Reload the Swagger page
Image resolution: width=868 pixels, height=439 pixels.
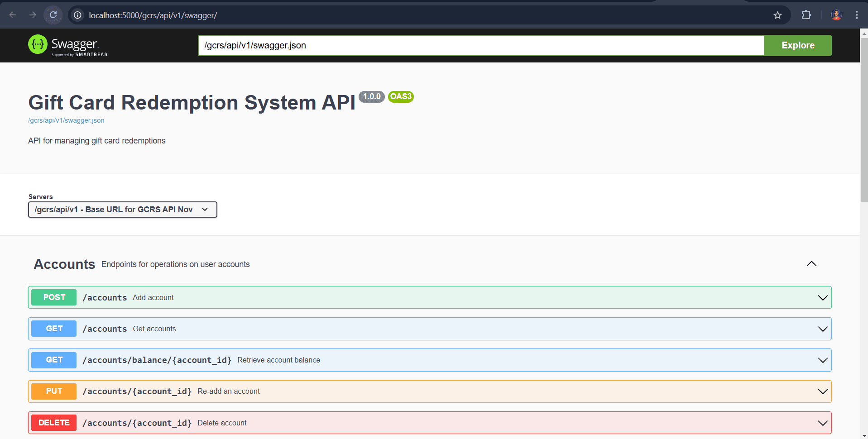53,15
